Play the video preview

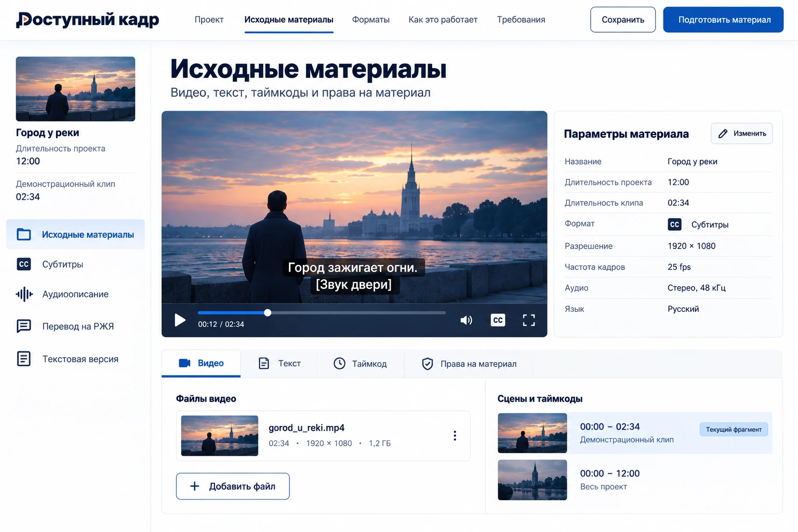180,320
